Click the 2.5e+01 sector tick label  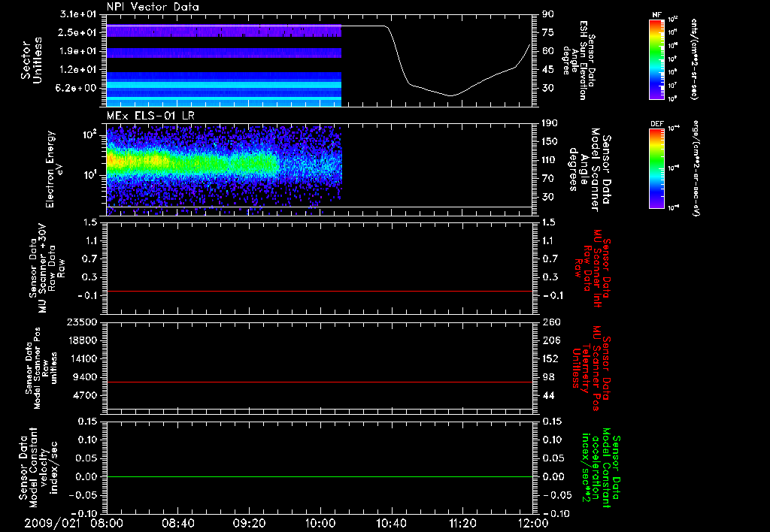[77, 32]
